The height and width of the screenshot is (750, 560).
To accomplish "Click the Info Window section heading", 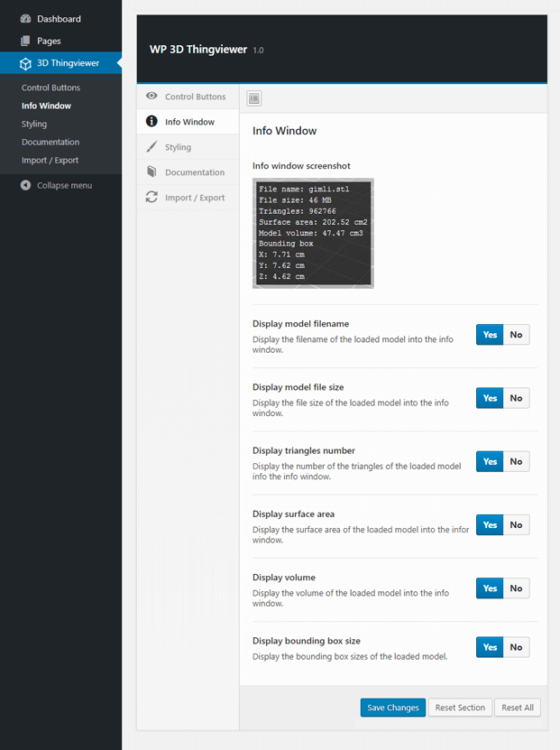I will 284,131.
